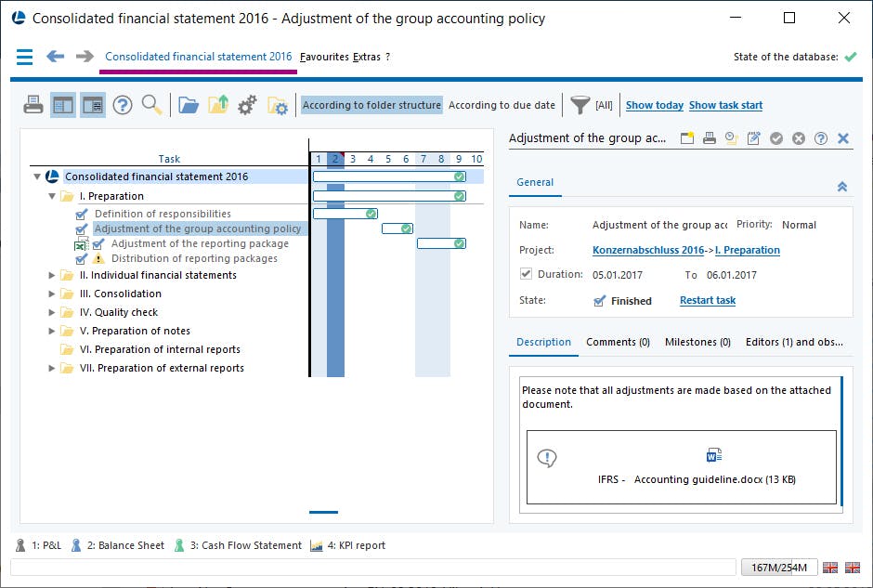873x588 pixels.
Task: Open the Description tab
Action: click(x=543, y=342)
